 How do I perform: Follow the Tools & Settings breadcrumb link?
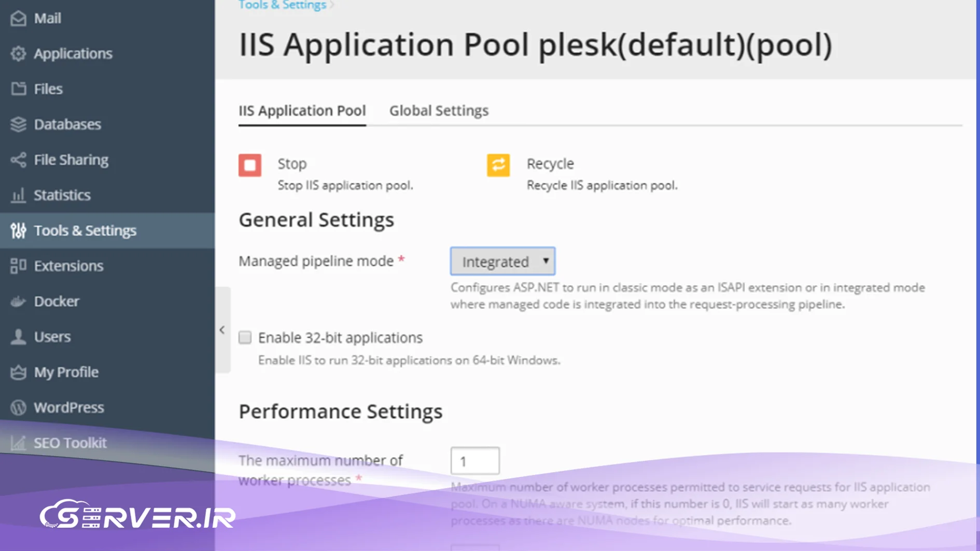(x=282, y=5)
